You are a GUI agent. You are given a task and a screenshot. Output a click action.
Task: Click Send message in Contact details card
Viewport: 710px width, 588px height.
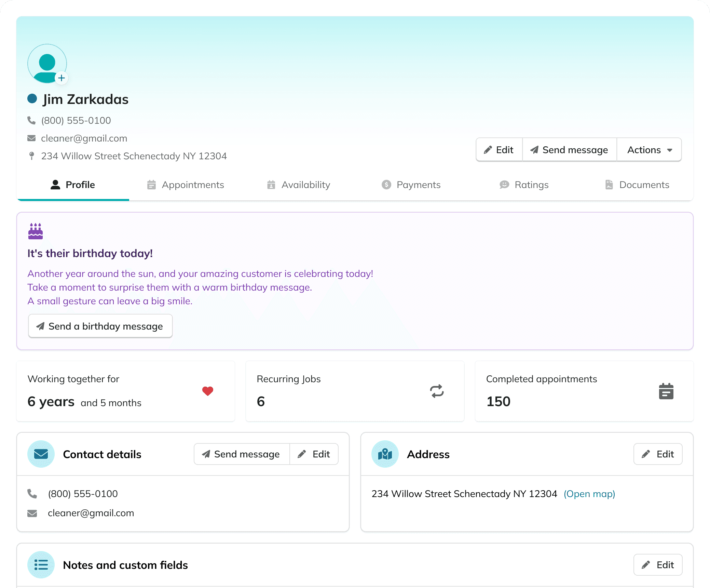241,454
